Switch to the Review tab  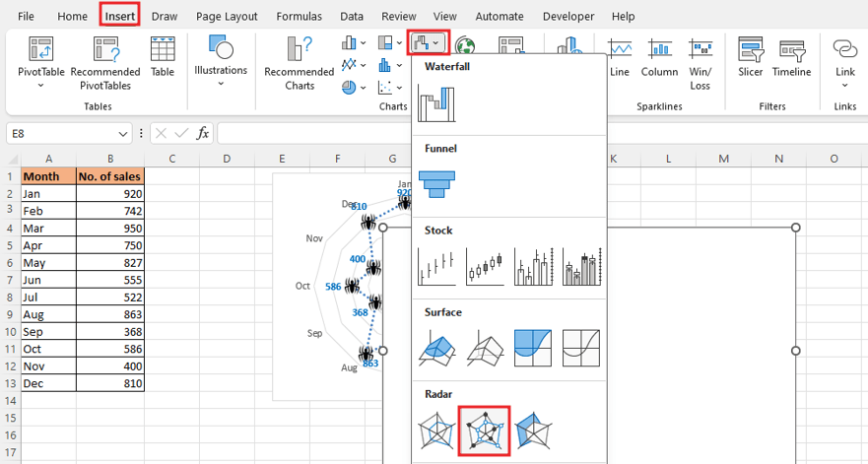tap(399, 16)
